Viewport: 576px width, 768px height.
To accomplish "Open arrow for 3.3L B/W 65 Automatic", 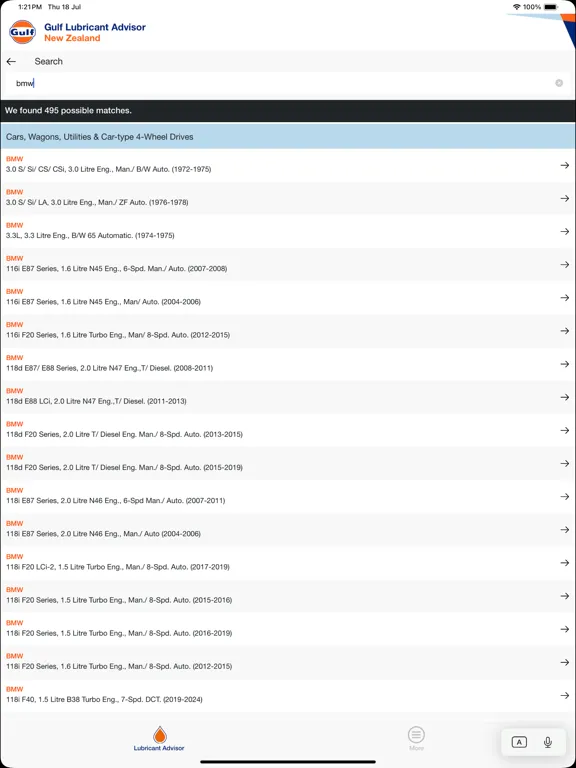I will (x=565, y=232).
